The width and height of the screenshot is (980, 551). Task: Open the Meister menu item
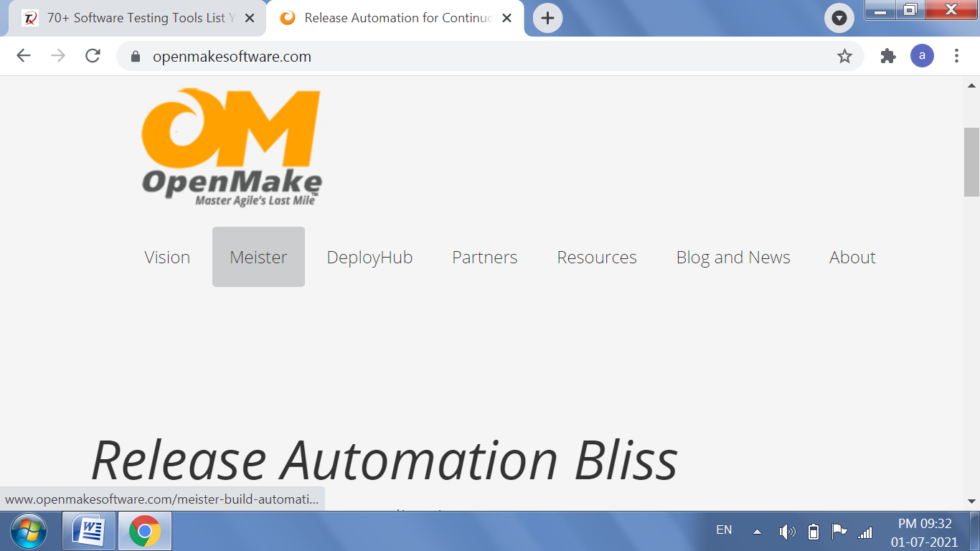pyautogui.click(x=258, y=257)
